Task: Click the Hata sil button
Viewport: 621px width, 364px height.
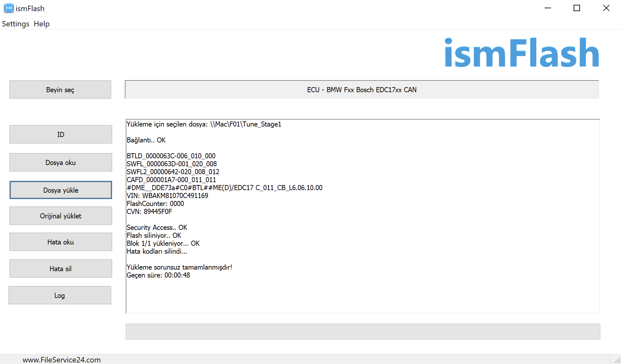Action: click(x=61, y=269)
